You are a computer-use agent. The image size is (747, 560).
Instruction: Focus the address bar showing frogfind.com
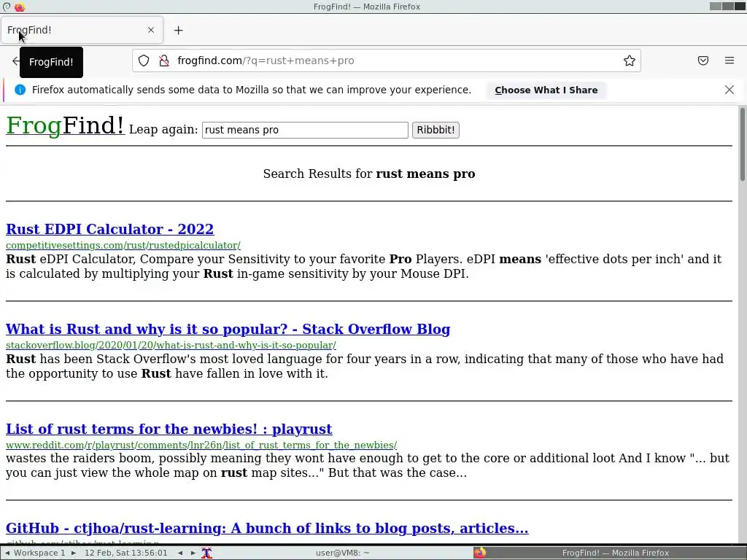[387, 61]
